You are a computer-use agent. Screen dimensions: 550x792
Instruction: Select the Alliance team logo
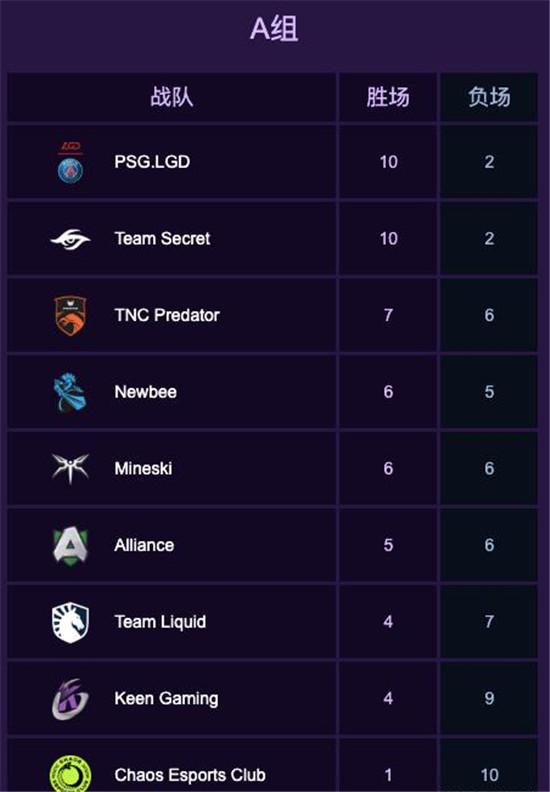(70, 546)
